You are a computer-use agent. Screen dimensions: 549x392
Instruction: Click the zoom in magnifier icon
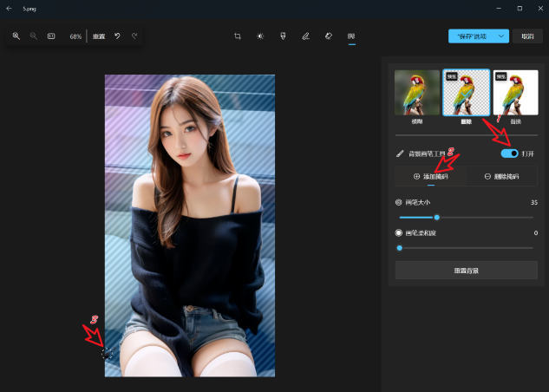click(x=16, y=36)
